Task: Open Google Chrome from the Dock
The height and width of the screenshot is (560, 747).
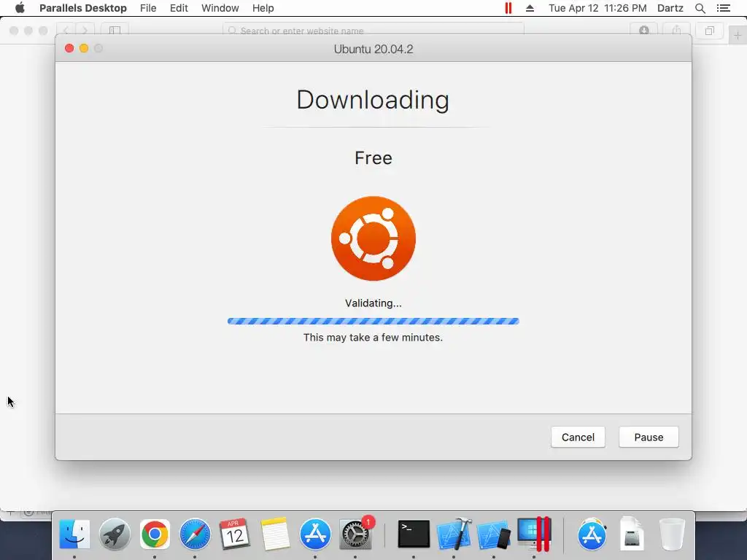Action: [x=155, y=534]
